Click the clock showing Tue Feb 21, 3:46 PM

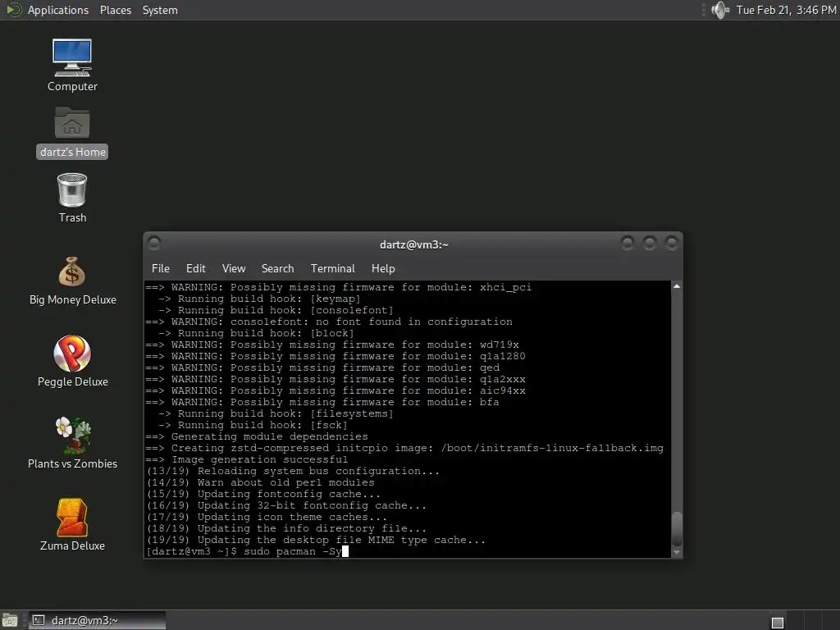pyautogui.click(x=786, y=10)
